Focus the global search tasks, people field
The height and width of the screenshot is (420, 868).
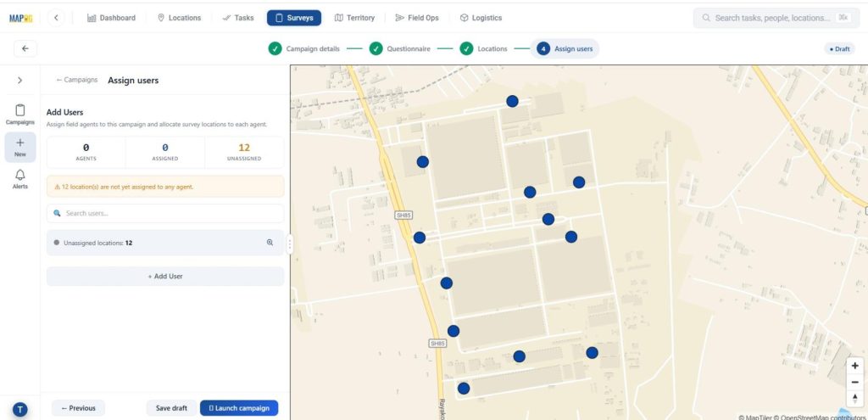pyautogui.click(x=776, y=18)
